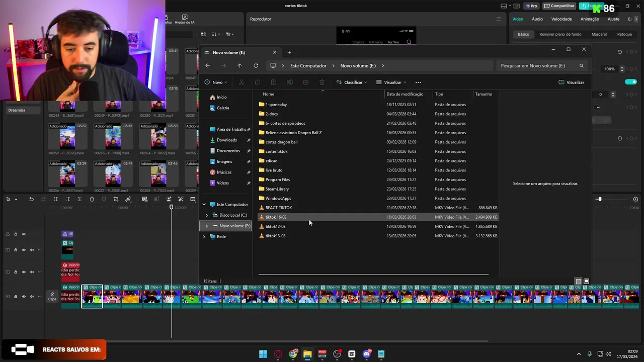Click the refresh icon in File Explorer
This screenshot has width=644, height=362.
[256, 65]
